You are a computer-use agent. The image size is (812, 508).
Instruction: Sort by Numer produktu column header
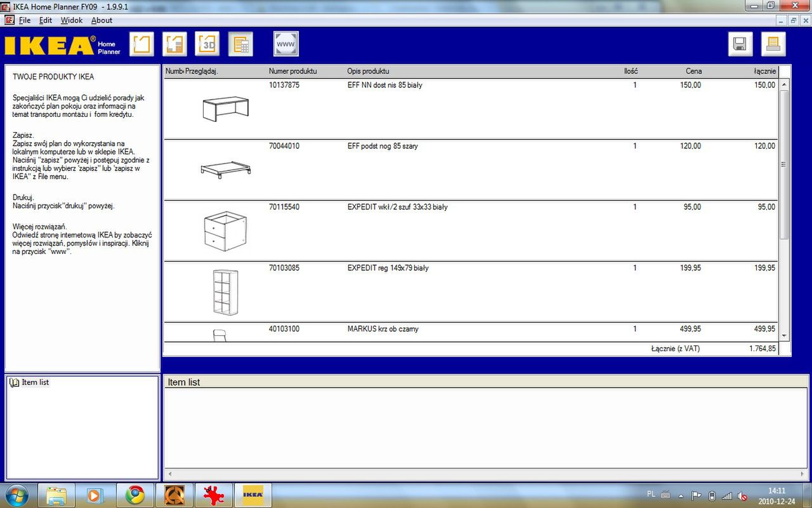click(292, 71)
